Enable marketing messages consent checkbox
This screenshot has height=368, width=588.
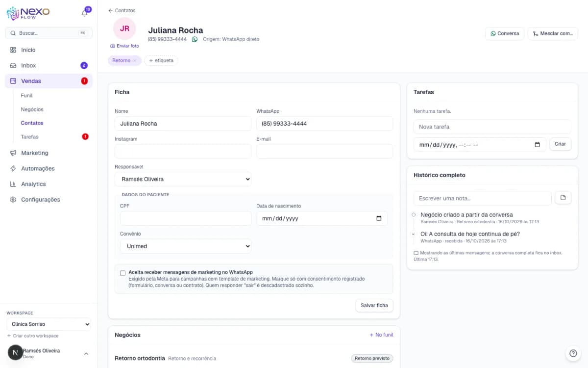122,273
